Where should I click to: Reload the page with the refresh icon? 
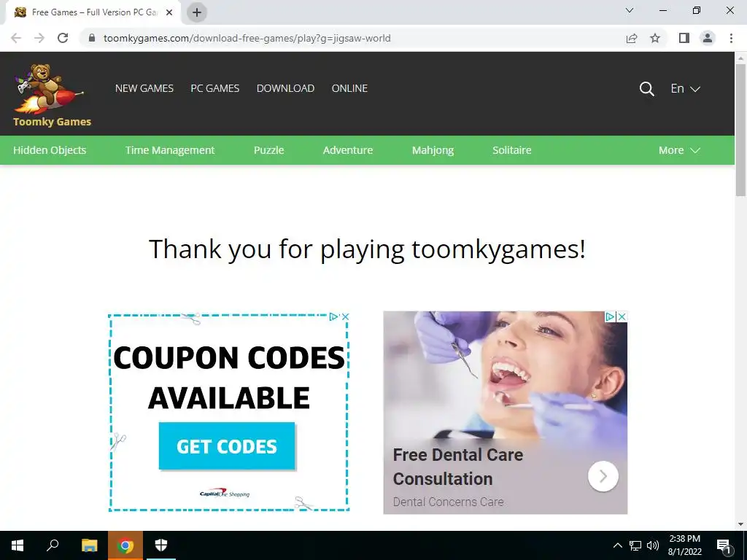63,38
